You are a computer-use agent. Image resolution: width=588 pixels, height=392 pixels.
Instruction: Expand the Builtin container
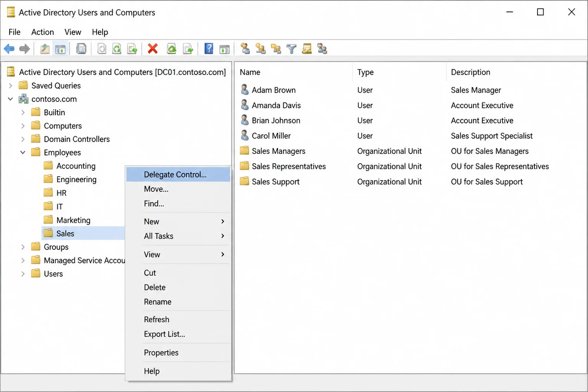click(x=23, y=112)
